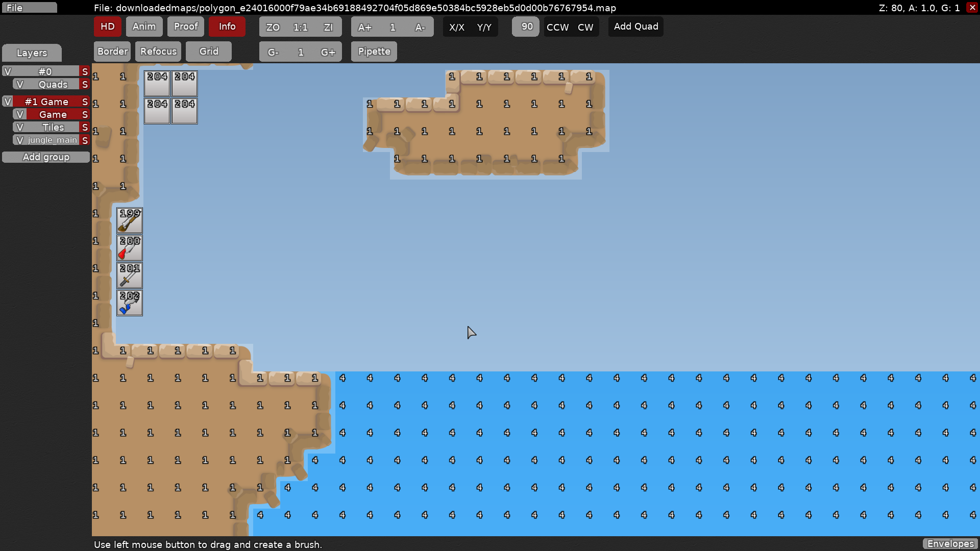Toggle visibility of Tiles layer
Viewport: 980px width, 551px height.
(x=19, y=127)
